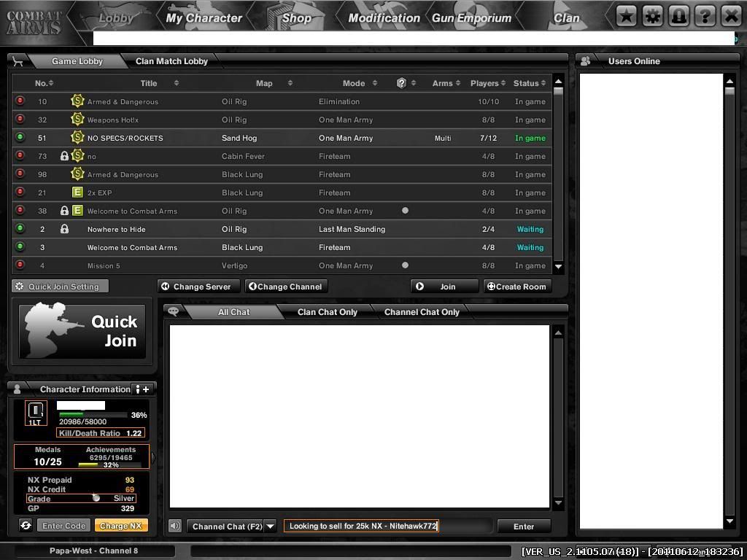Click the Create Room button

pyautogui.click(x=517, y=286)
